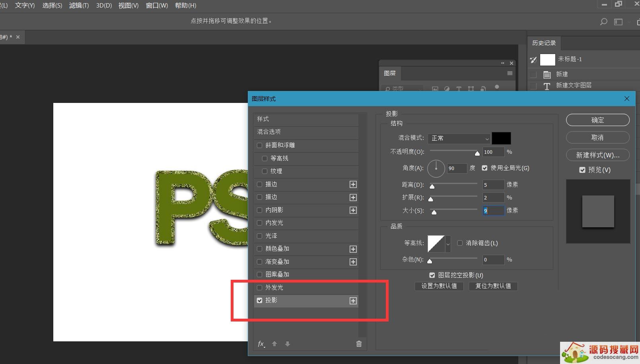Move effect up with the up-arrow icon
The width and height of the screenshot is (640, 364).
click(x=274, y=344)
